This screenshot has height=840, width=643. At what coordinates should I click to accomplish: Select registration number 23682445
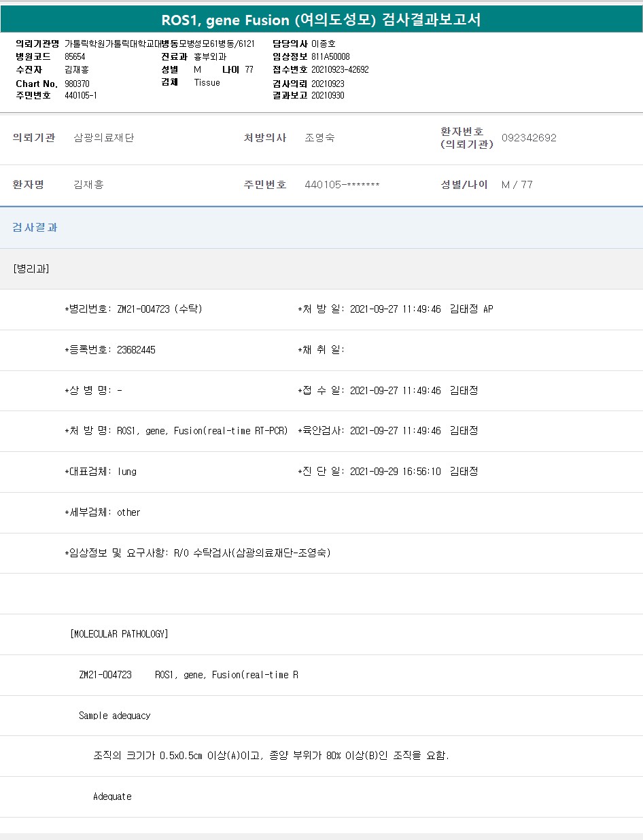pos(136,350)
